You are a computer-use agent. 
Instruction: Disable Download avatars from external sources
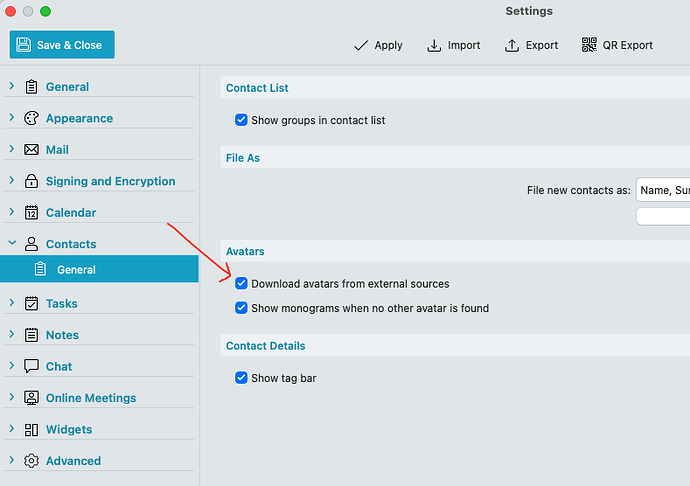(x=241, y=284)
